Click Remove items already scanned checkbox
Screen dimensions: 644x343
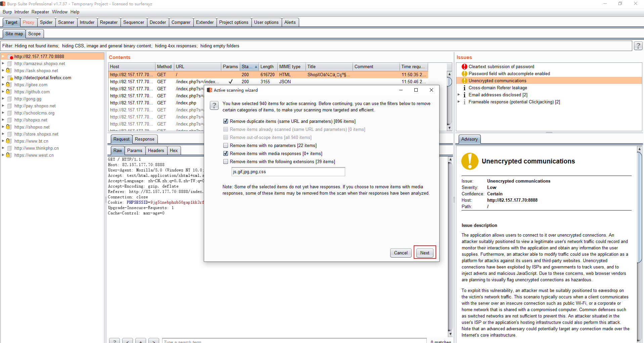click(226, 129)
